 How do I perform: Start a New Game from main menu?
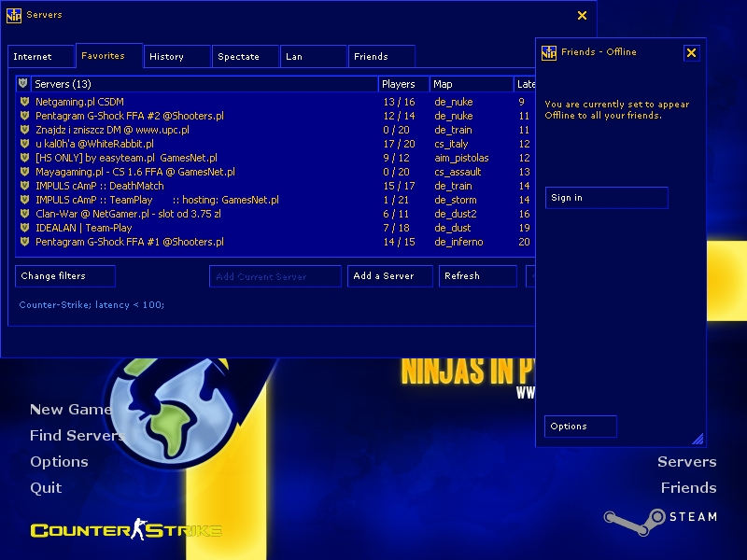[x=71, y=410]
